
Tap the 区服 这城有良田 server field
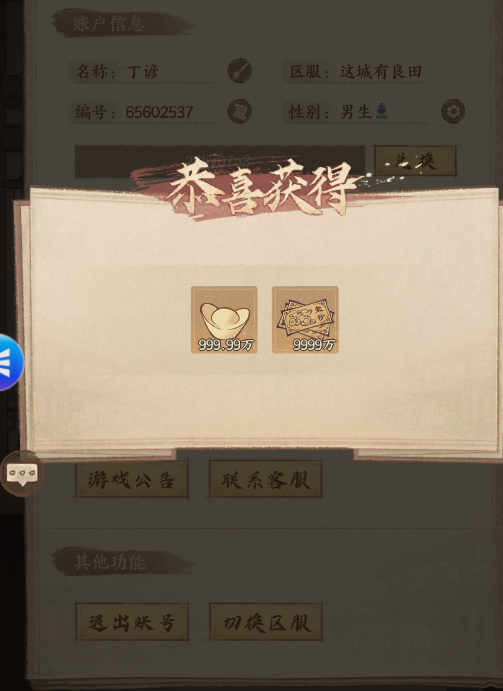coord(355,71)
